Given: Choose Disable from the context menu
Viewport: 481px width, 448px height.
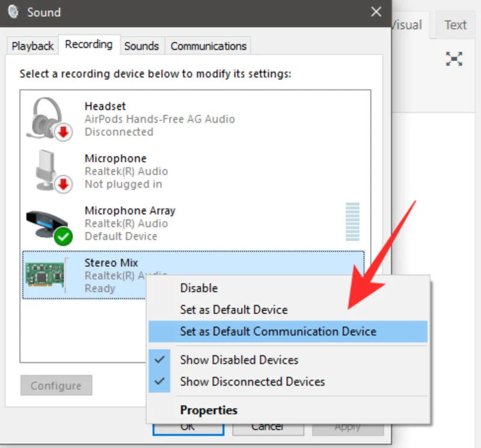Looking at the screenshot, I should tap(199, 288).
